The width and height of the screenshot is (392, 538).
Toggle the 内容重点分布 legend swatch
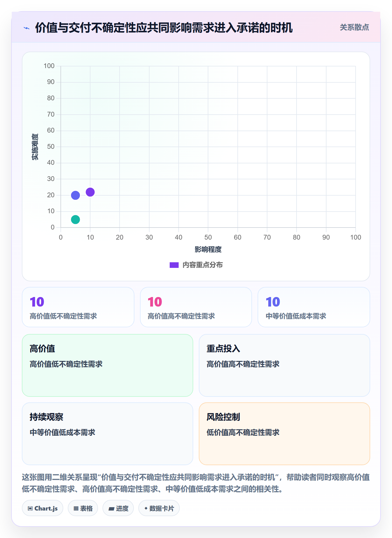(174, 265)
